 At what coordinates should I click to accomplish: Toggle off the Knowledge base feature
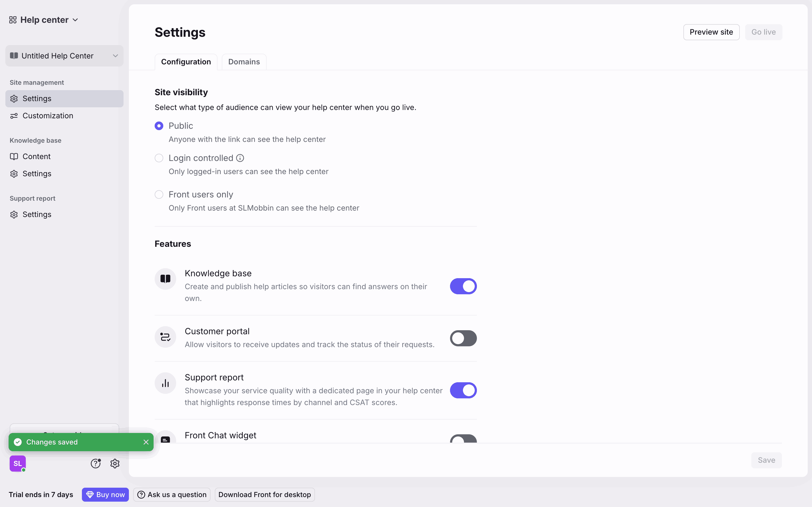click(x=463, y=286)
